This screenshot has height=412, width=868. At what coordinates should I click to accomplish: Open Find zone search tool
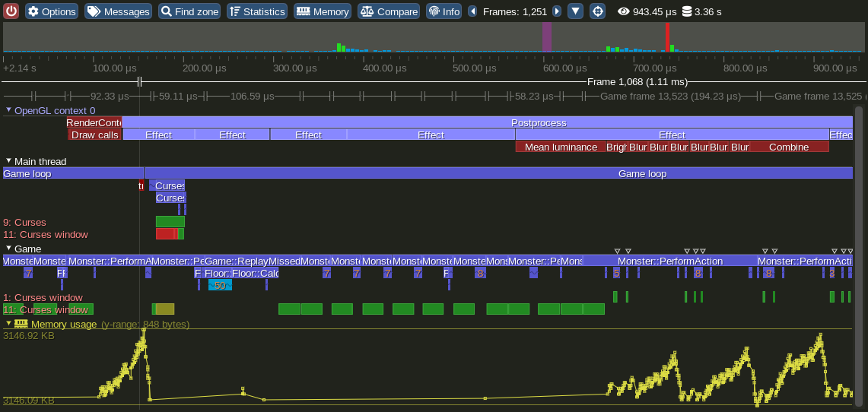click(189, 11)
